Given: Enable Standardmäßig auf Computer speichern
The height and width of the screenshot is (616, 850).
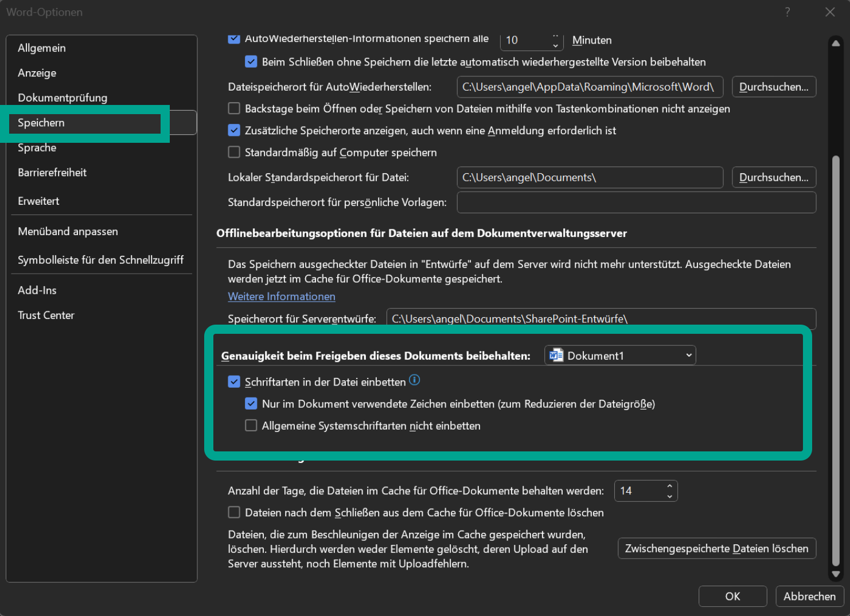Looking at the screenshot, I should click(x=234, y=152).
